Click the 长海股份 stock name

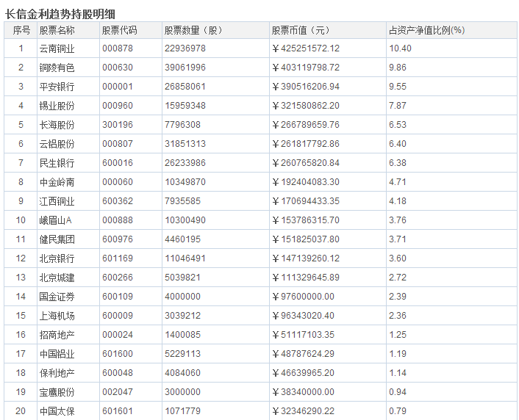57,125
